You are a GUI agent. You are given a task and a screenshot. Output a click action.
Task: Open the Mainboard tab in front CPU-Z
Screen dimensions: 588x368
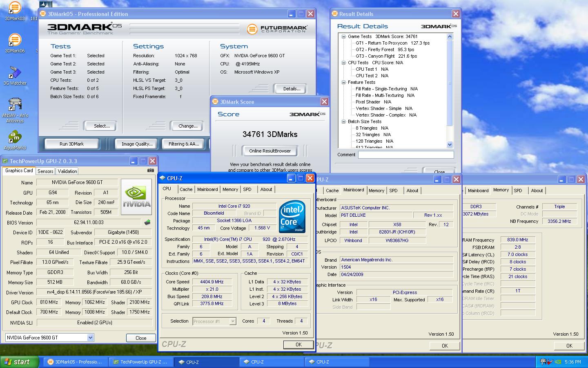[207, 189]
